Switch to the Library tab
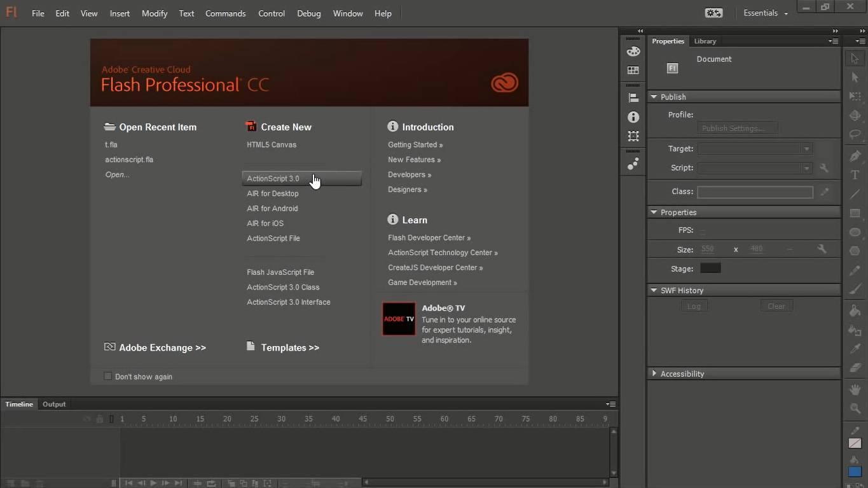868x488 pixels. (x=705, y=41)
